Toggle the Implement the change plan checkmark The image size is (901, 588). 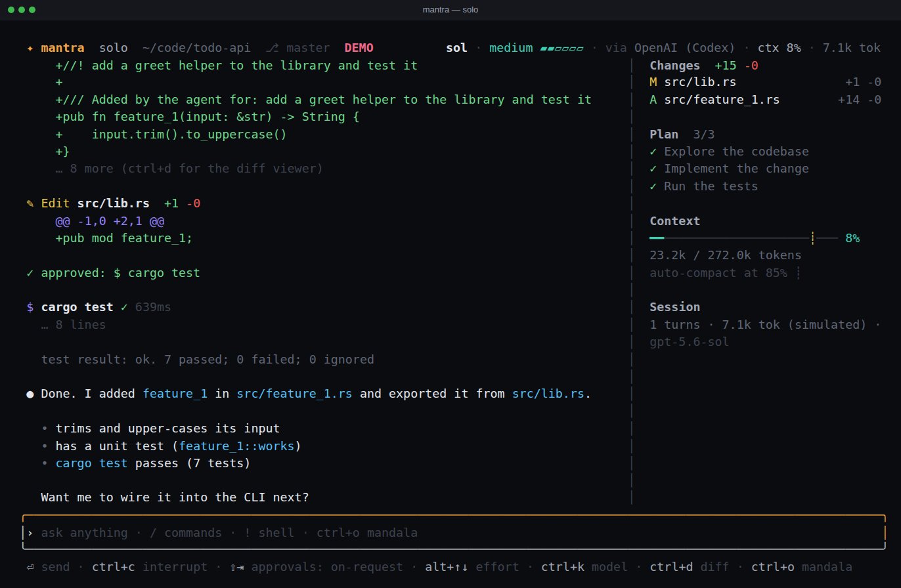653,169
